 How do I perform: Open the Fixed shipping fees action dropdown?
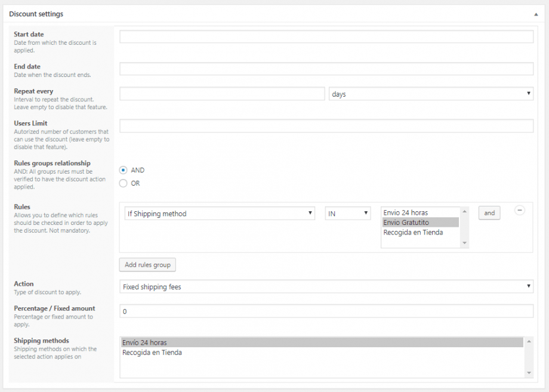[326, 287]
